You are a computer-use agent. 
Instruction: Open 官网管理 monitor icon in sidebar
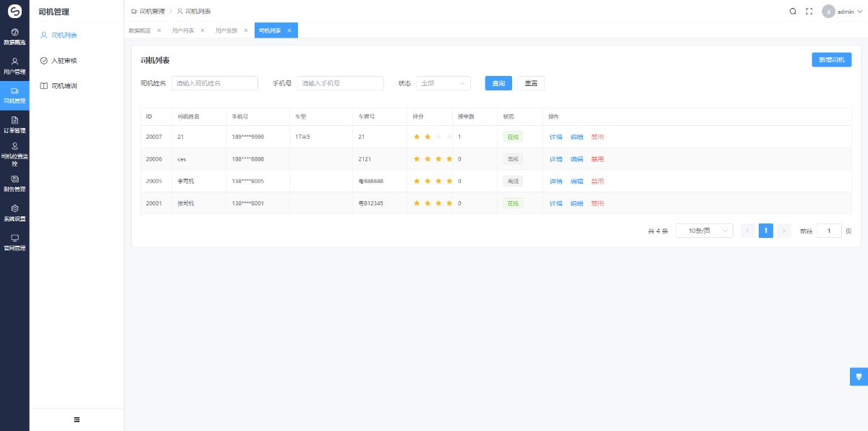point(14,238)
